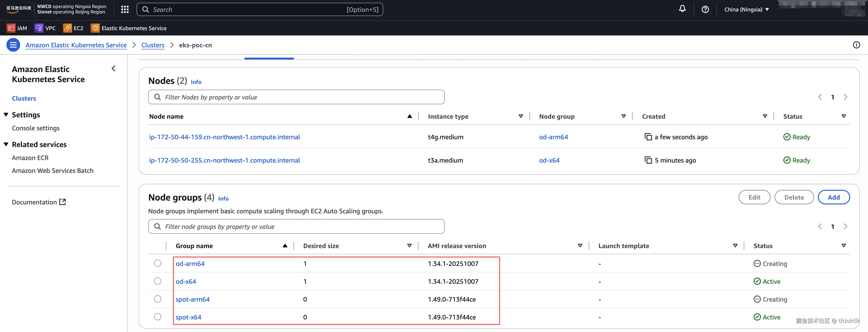Open the China (Ningxia) region dropdown

coord(746,9)
